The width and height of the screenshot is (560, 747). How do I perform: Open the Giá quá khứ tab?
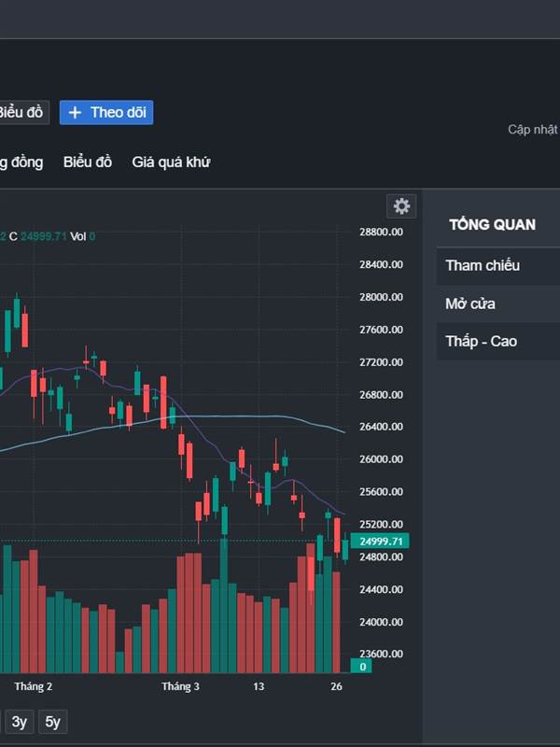tap(171, 162)
